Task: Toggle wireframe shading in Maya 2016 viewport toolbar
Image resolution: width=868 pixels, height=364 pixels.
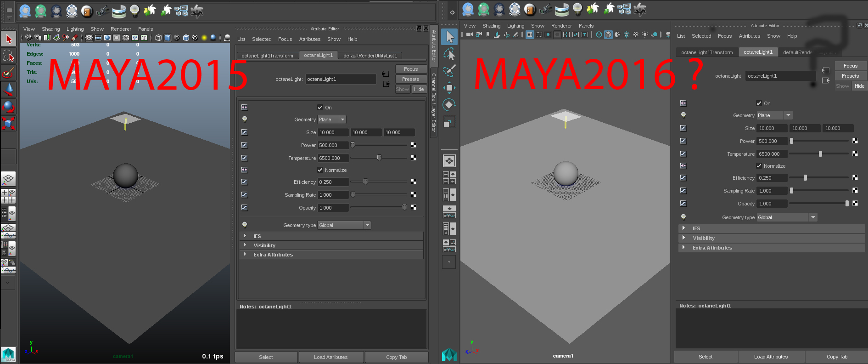Action: click(599, 34)
